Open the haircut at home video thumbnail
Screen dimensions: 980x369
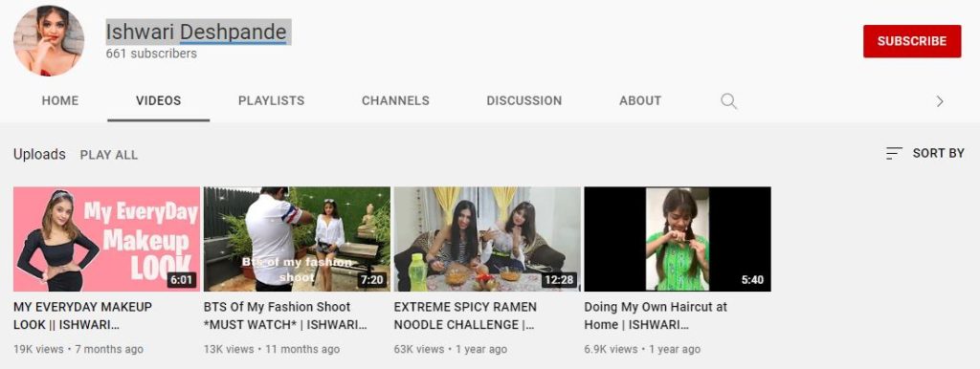click(x=678, y=239)
